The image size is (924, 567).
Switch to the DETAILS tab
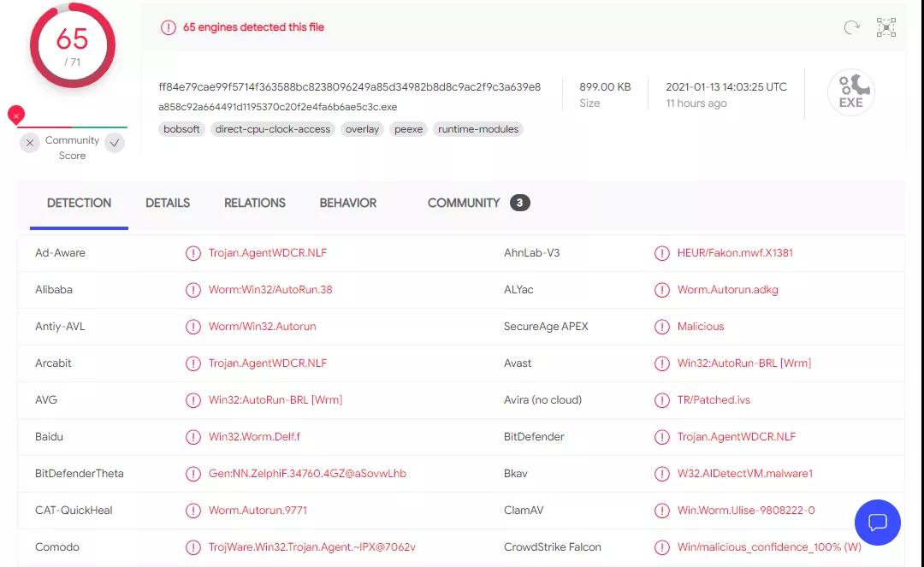pyautogui.click(x=168, y=203)
